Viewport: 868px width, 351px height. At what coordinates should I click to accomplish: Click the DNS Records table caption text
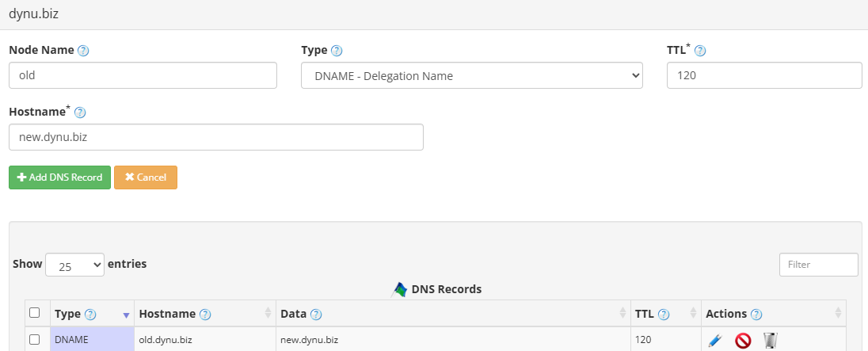(x=446, y=289)
